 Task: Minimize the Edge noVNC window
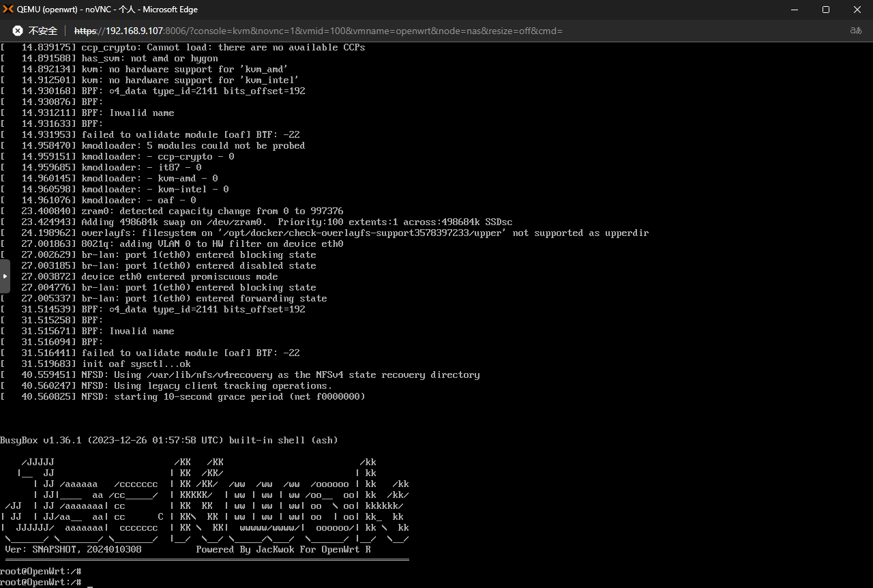794,10
